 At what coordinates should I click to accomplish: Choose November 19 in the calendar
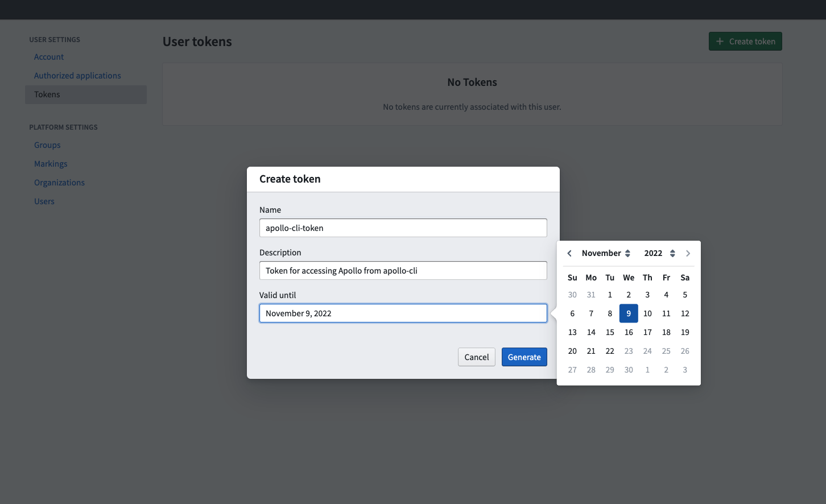tap(685, 332)
